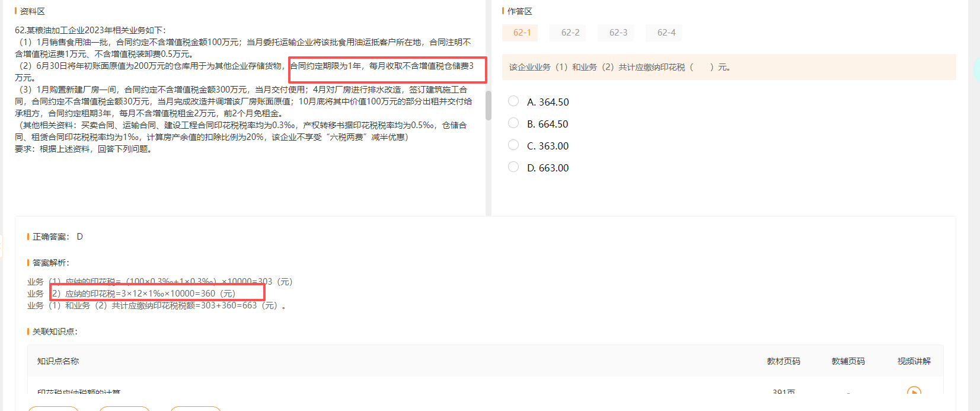
Task: Click the teal floating circle at right edge
Action: coord(976,70)
